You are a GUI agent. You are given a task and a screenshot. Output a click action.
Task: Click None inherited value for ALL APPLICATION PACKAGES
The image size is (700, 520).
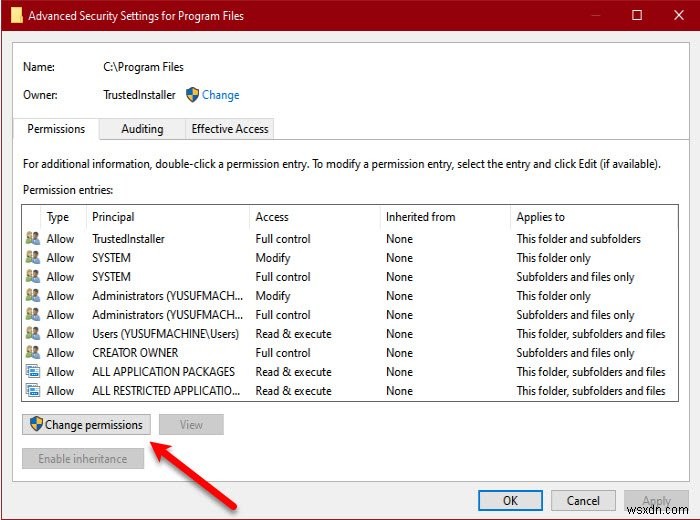coord(399,371)
